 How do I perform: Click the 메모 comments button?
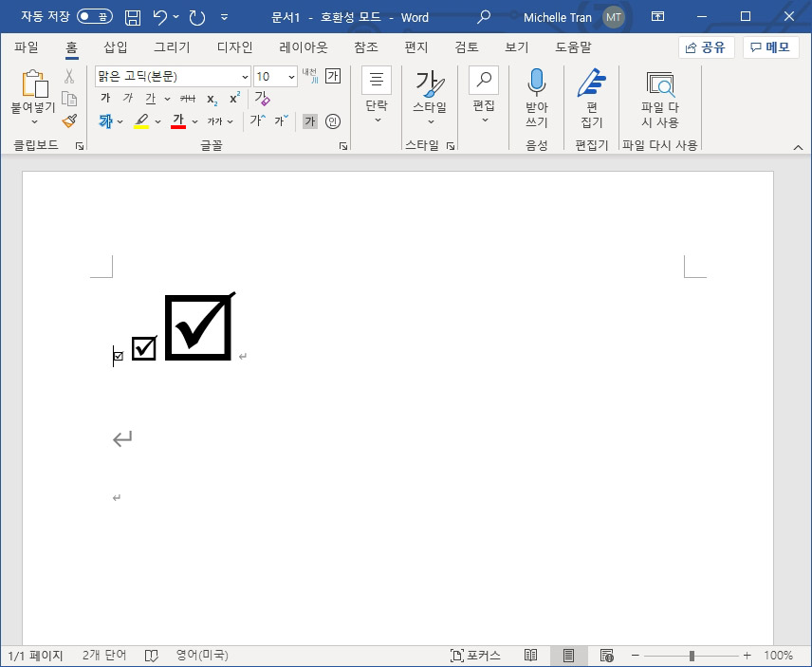coord(770,47)
